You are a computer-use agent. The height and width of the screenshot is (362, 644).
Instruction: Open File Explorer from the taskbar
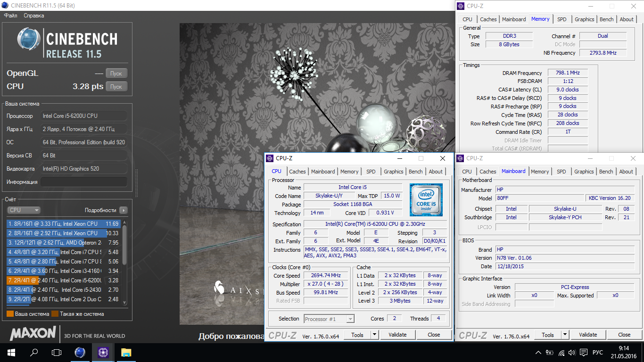[126, 352]
